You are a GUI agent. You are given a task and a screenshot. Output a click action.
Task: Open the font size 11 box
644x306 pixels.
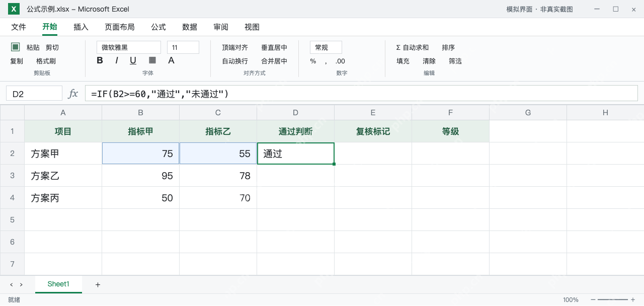click(x=183, y=47)
